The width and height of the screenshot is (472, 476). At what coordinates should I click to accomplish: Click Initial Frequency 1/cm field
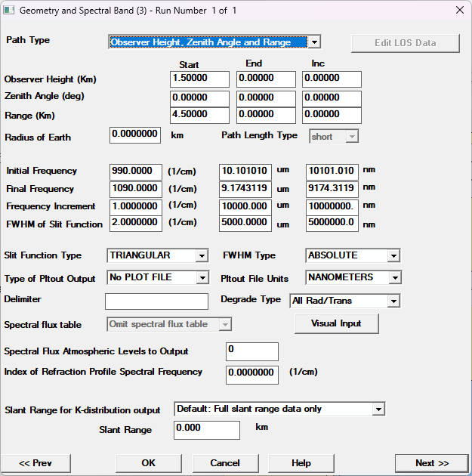pos(136,172)
